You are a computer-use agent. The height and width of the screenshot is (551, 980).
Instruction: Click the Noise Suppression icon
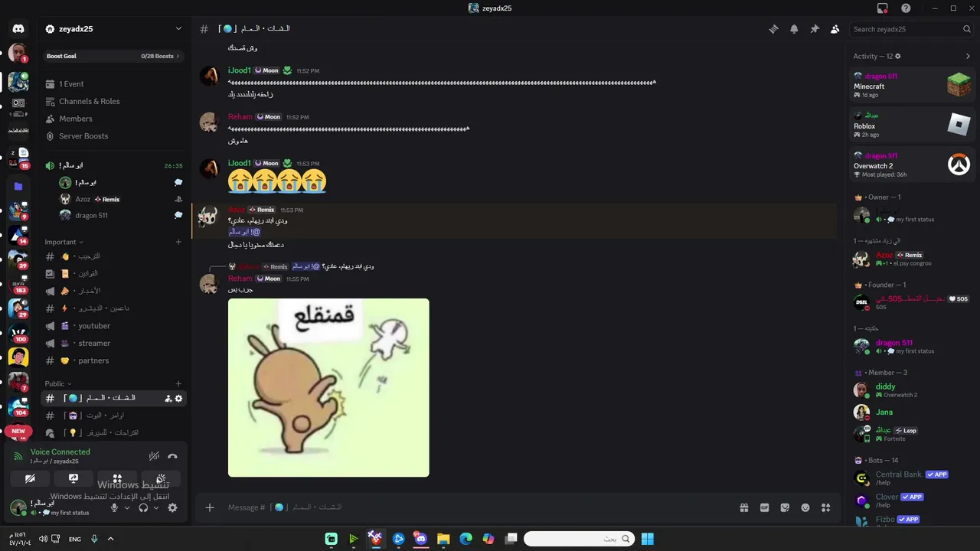click(154, 456)
